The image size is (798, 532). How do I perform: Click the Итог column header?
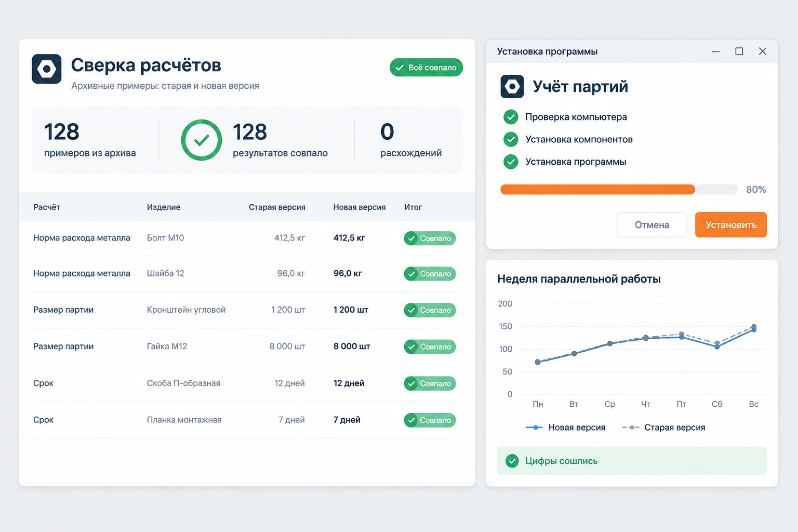(413, 207)
